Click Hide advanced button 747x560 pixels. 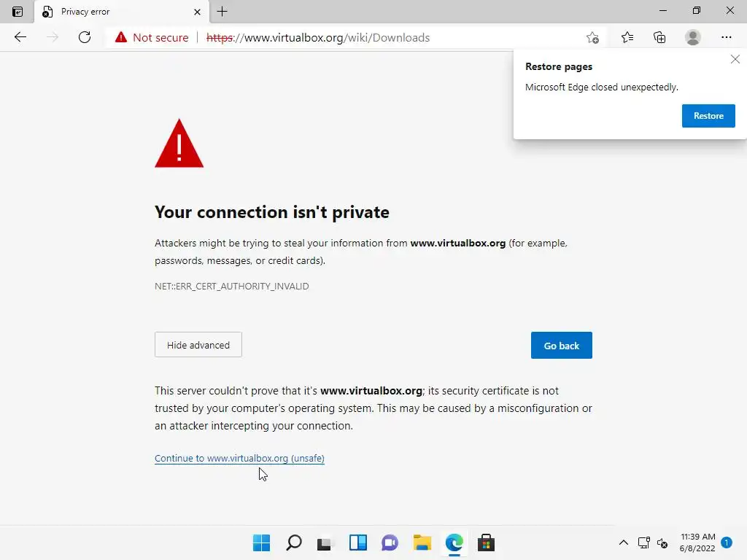[x=198, y=345]
